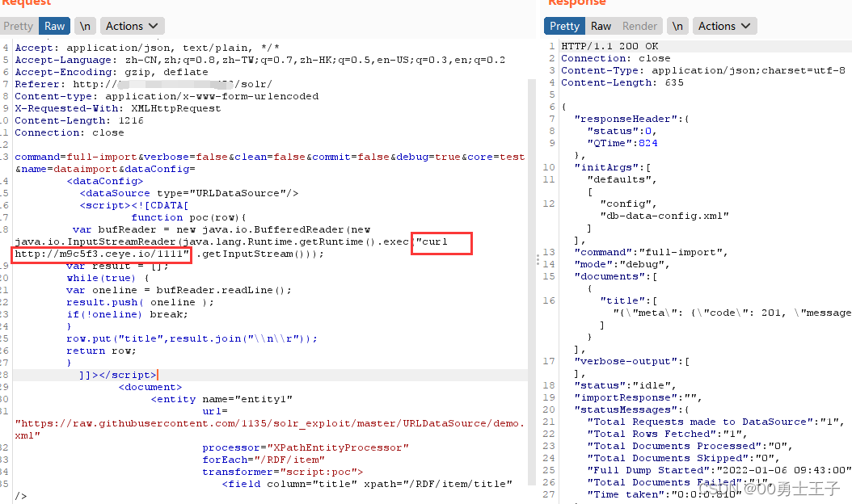Screen dimensions: 852x504
Task: Click the transformer="script:poc"> line
Action: point(283,472)
